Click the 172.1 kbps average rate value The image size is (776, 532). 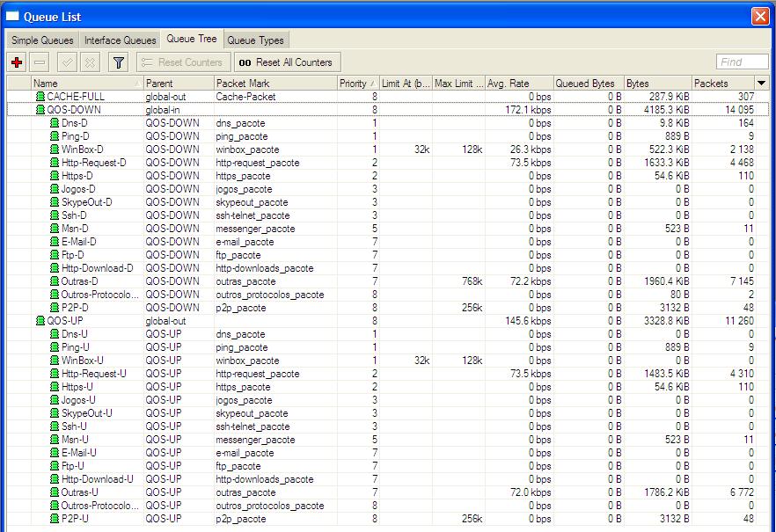coord(528,110)
